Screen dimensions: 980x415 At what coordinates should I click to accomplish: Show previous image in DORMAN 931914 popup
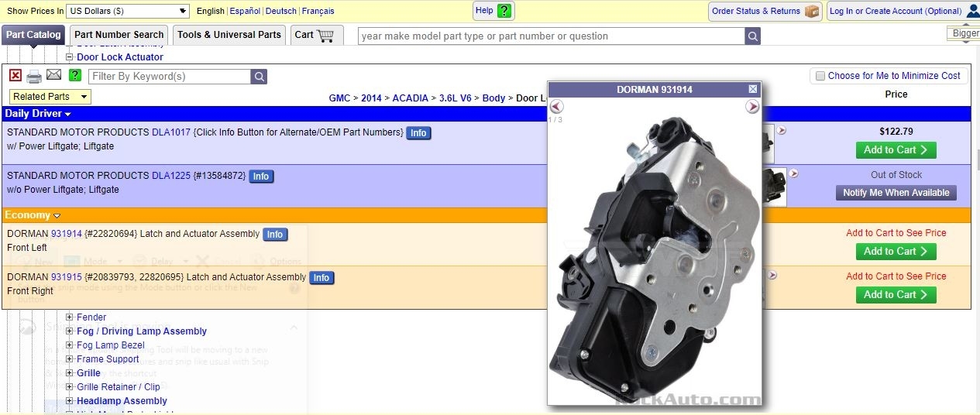(556, 107)
